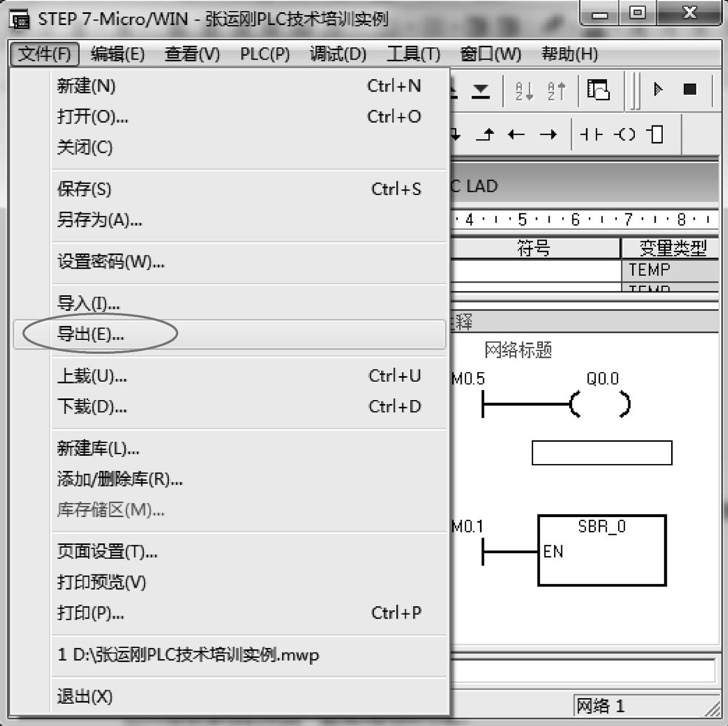Screen dimensions: 728x726
Task: Open the 工具(T) menu
Action: point(414,54)
